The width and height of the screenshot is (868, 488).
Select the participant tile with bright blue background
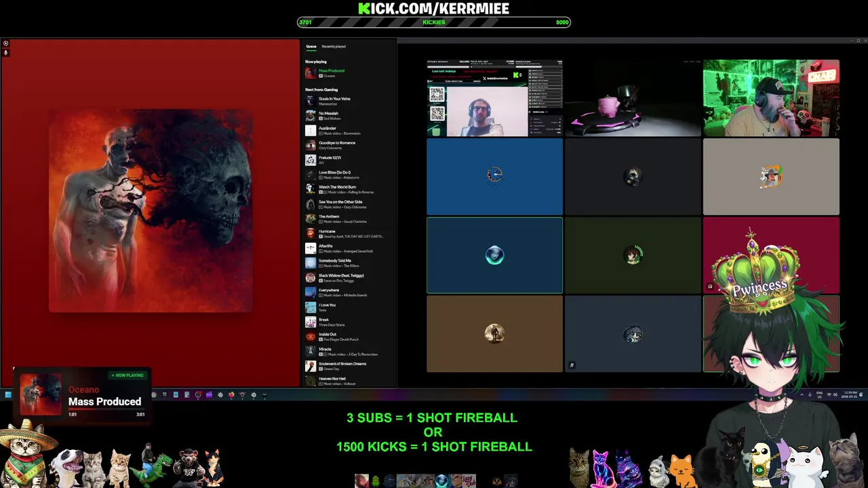[x=494, y=176]
